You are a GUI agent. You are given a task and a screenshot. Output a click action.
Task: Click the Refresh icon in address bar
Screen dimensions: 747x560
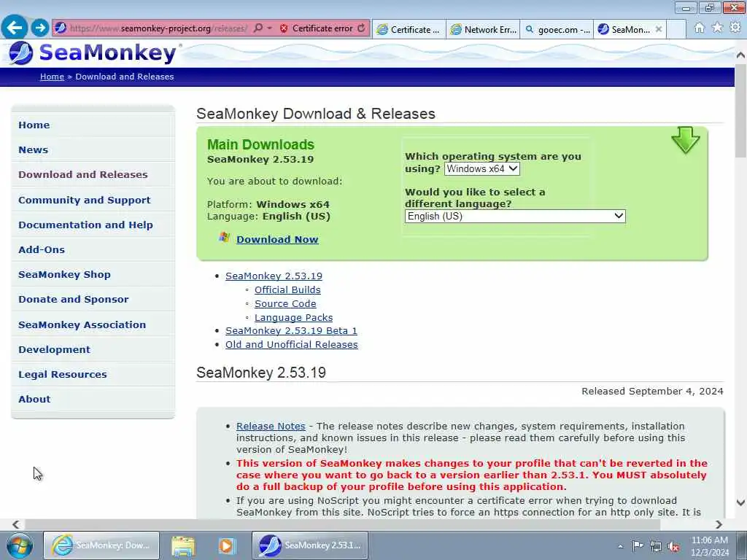click(x=362, y=28)
